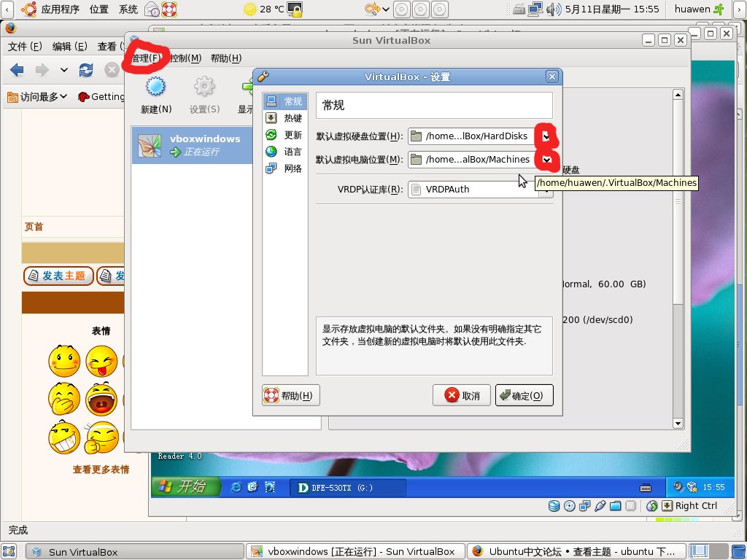The height and width of the screenshot is (560, 747).
Task: Click the VM USB status icon
Action: tap(600, 506)
